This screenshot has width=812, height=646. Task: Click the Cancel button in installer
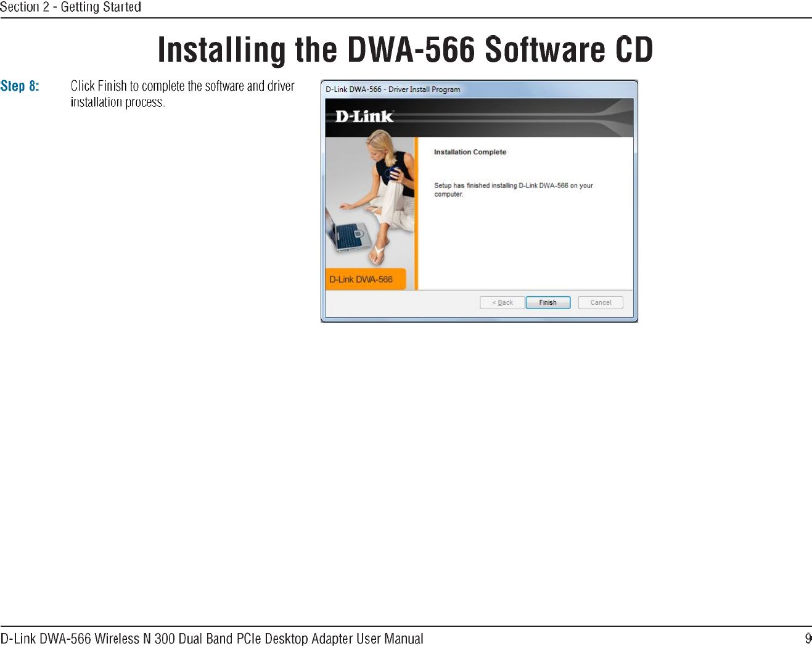[x=601, y=302]
